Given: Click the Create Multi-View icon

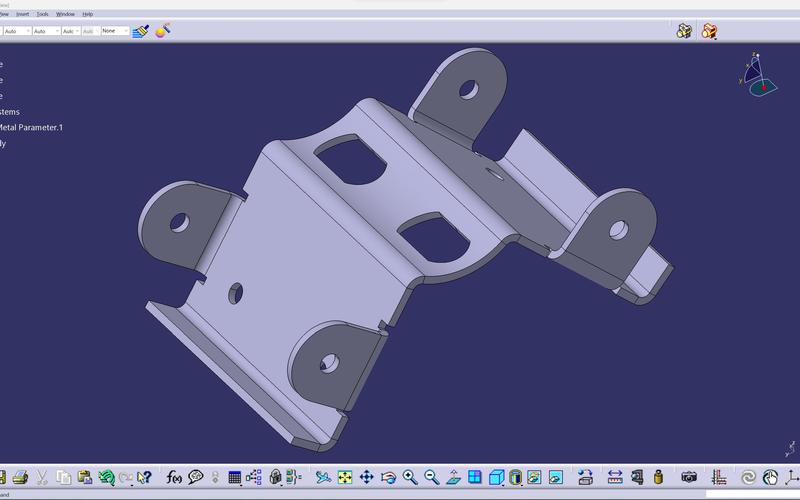Looking at the screenshot, I should point(474,478).
